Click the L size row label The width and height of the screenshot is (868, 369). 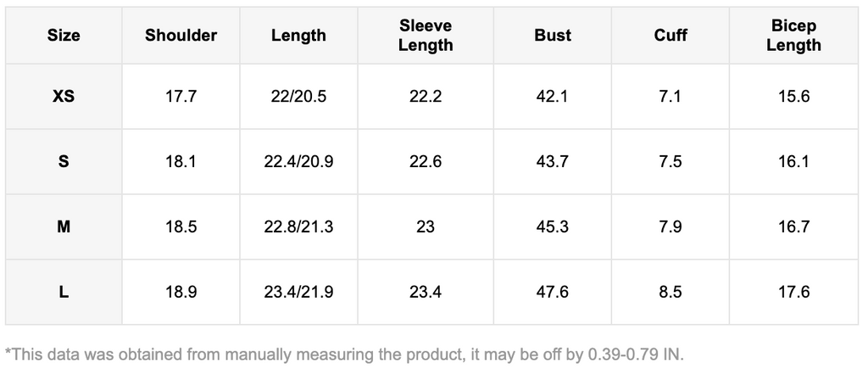pyautogui.click(x=64, y=292)
